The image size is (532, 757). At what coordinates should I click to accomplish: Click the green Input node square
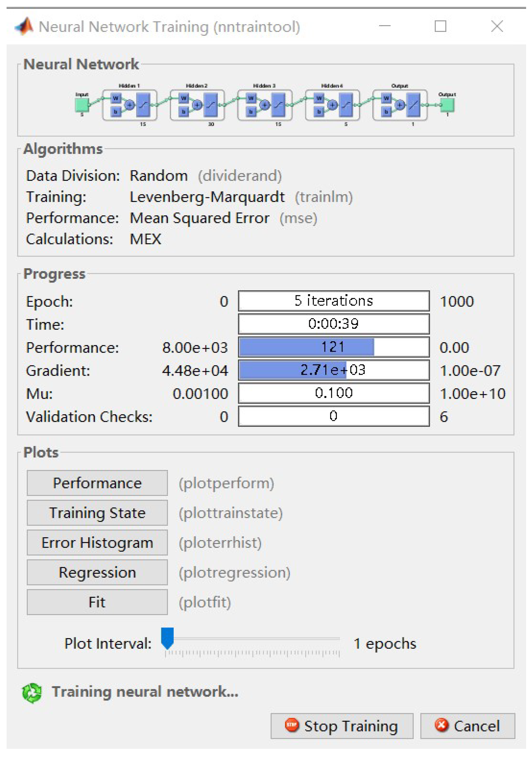82,105
